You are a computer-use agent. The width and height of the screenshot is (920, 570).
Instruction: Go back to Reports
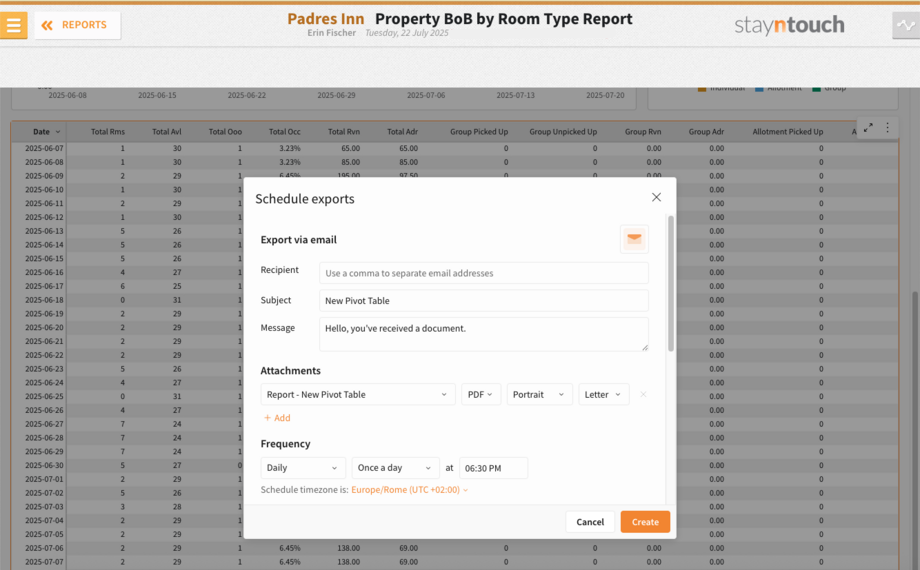(77, 25)
